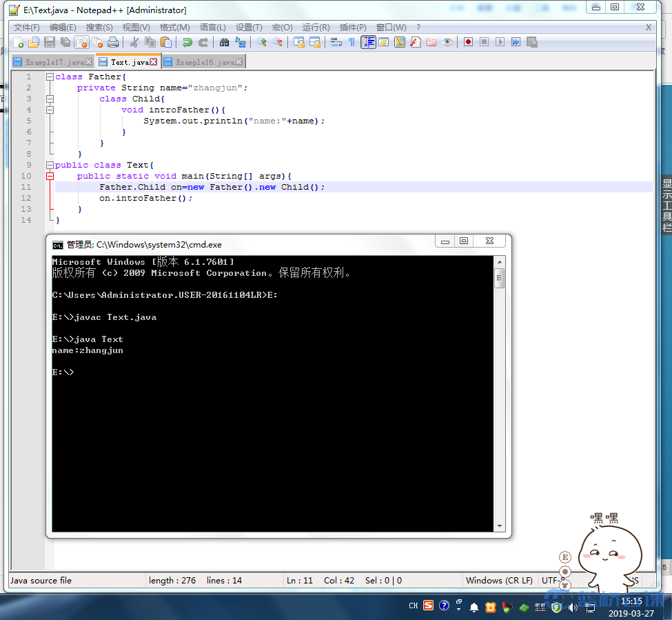Click the Show All Characters pilcrow icon
This screenshot has height=620, width=672.
point(352,42)
